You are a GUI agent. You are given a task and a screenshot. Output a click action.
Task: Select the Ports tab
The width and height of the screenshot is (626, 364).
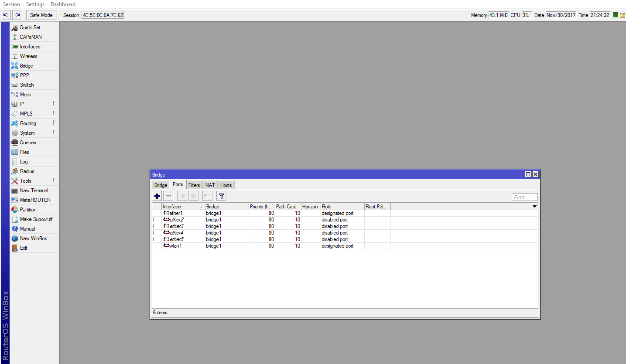pos(178,185)
